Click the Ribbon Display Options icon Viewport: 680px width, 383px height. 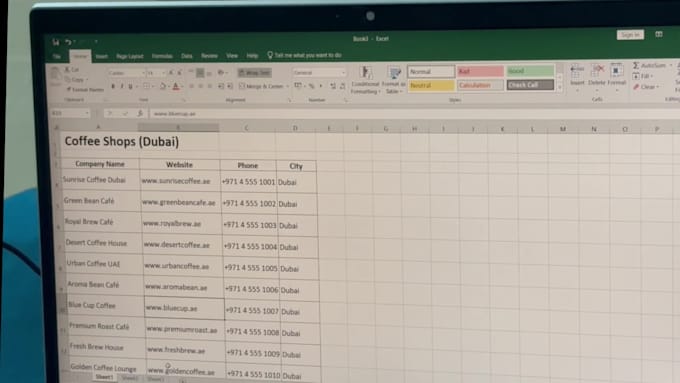(659, 34)
